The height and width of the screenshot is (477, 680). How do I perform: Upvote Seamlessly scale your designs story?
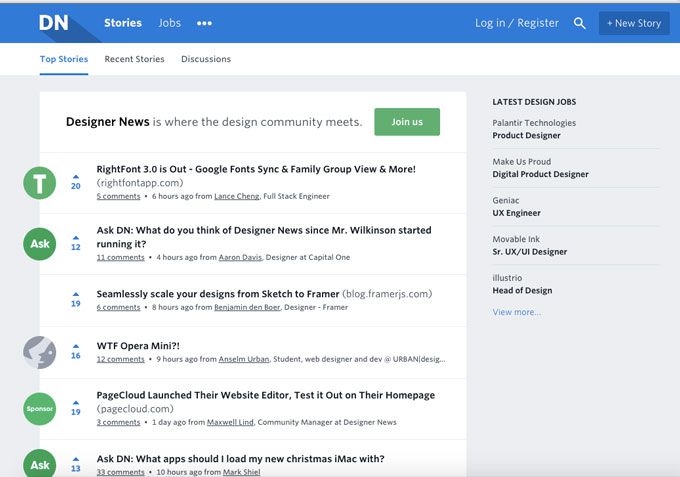click(76, 294)
